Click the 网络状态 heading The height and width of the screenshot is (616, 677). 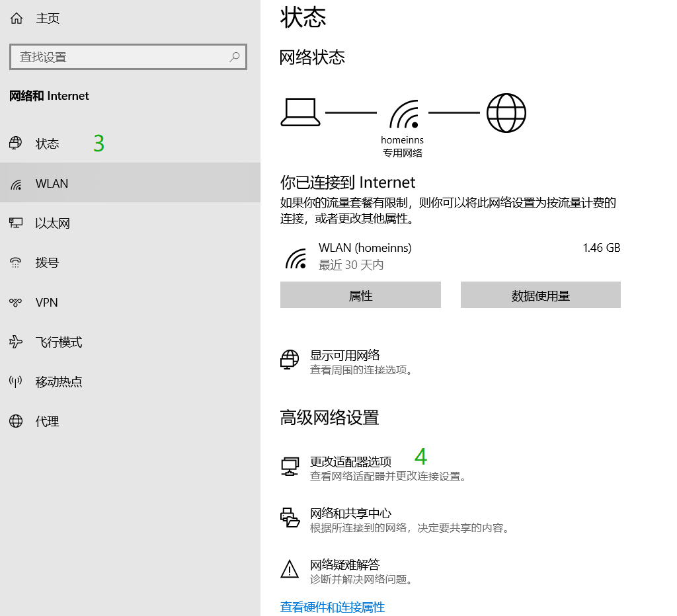[x=312, y=57]
